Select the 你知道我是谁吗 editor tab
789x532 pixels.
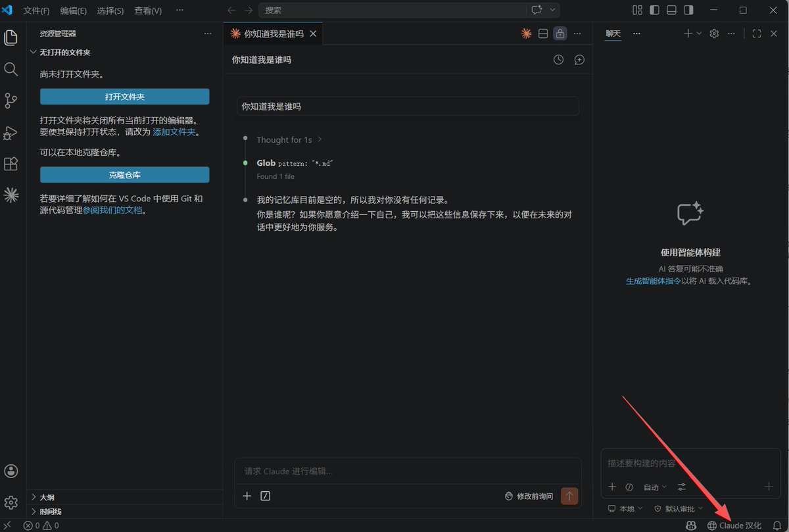point(273,34)
